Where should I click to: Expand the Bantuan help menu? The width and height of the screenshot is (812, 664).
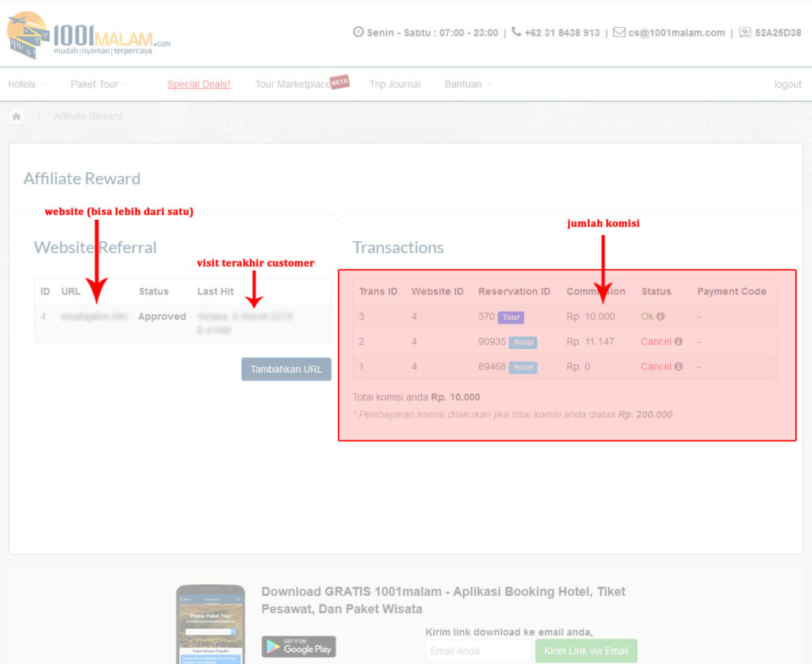coord(468,84)
